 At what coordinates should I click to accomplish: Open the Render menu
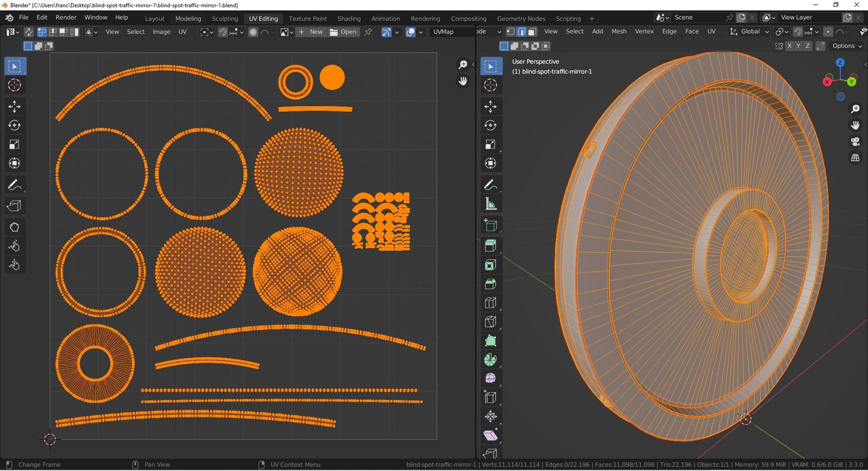point(66,17)
